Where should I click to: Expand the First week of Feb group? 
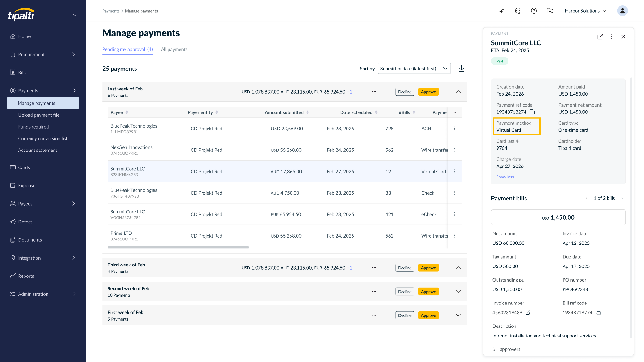(x=458, y=315)
